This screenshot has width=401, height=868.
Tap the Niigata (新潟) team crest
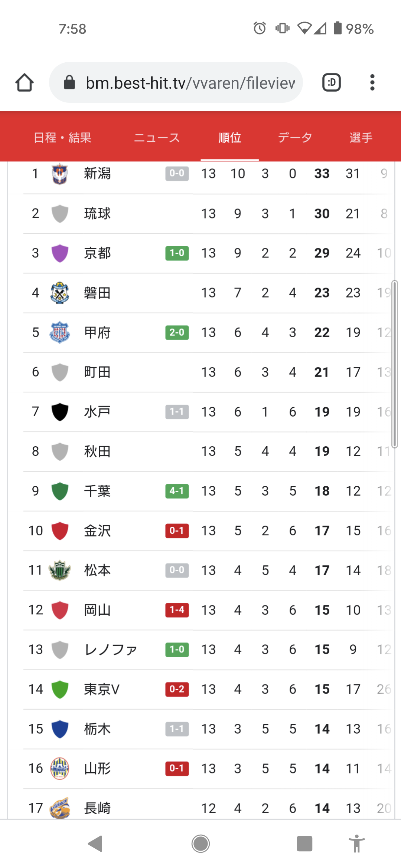(x=59, y=174)
